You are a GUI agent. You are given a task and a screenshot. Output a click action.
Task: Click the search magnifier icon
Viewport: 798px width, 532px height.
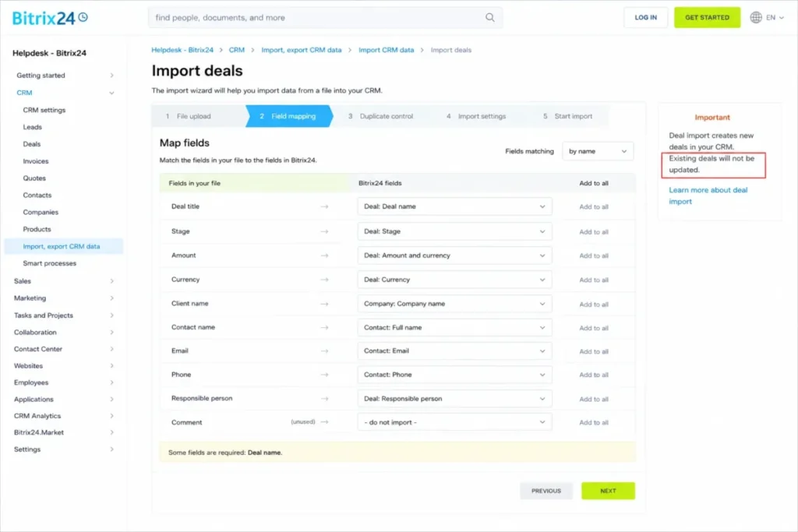click(x=489, y=17)
